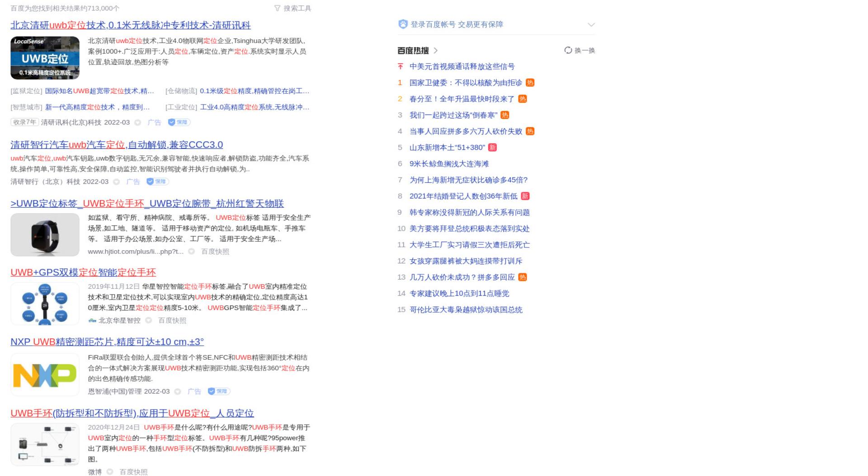Click the 收录7年 tag
Image resolution: width=868 pixels, height=476 pixels.
[x=24, y=123]
